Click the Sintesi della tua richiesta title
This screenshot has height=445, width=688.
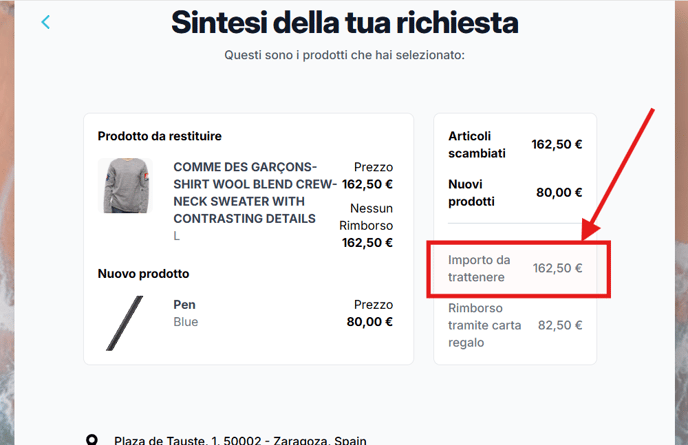tap(344, 22)
